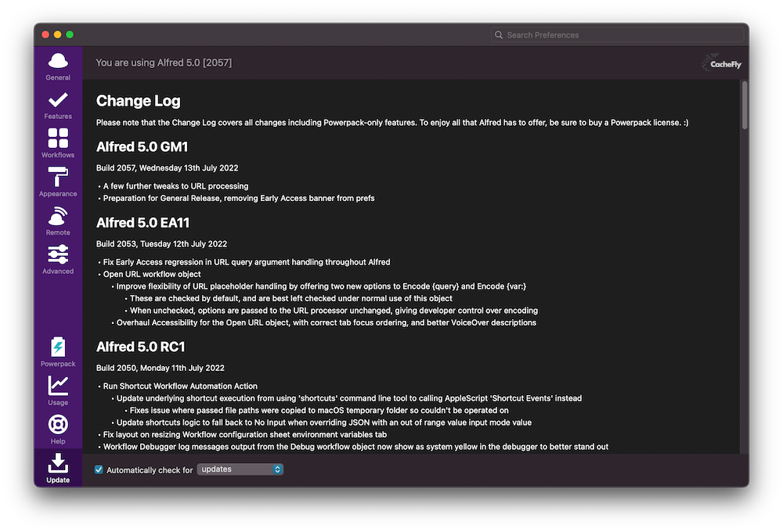Open the General preferences hat icon
783x532 pixels.
click(x=58, y=61)
